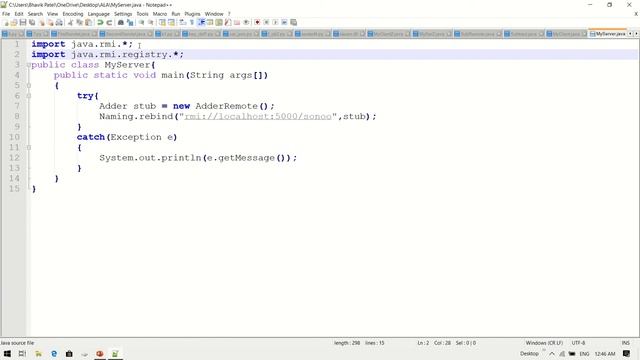This screenshot has width=640, height=360.
Task: Click the INS indicator in status bar
Action: [x=625, y=343]
